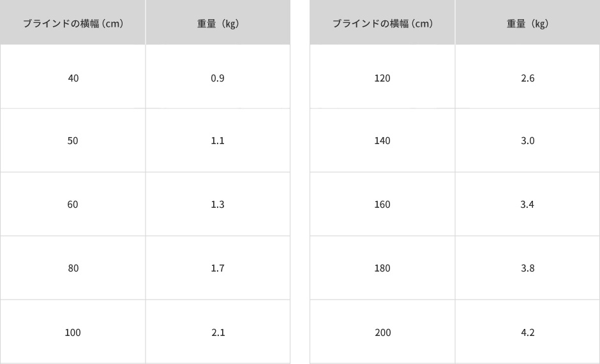Click the weight value 1.7
600x364 pixels.
(x=218, y=268)
